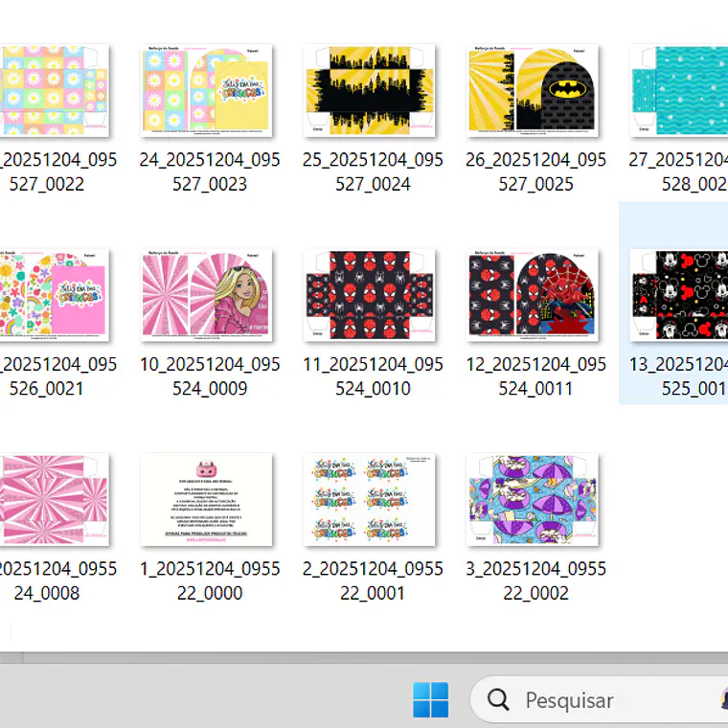The height and width of the screenshot is (728, 728).
Task: Click file name label 3_20251204_095522_0002
Action: click(x=535, y=580)
